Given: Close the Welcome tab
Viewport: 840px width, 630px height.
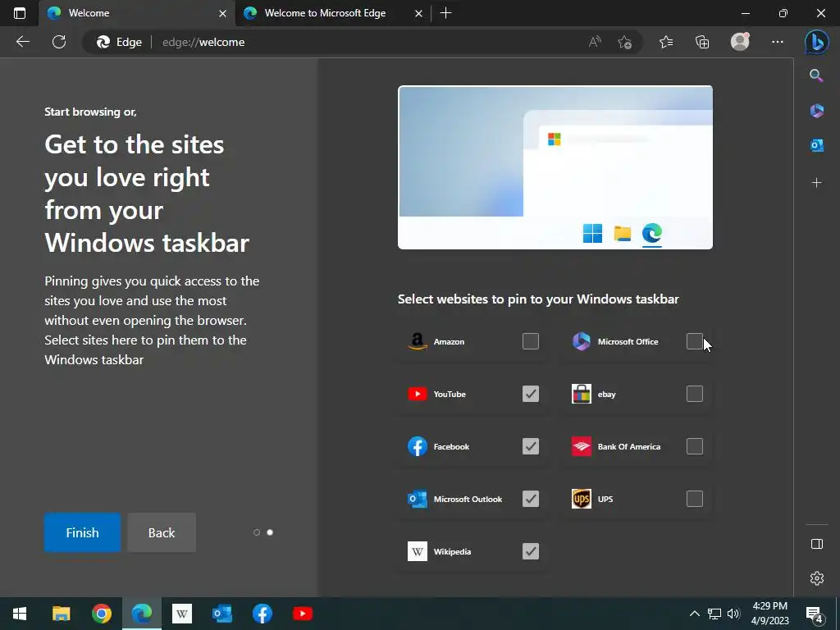Looking at the screenshot, I should click(222, 13).
